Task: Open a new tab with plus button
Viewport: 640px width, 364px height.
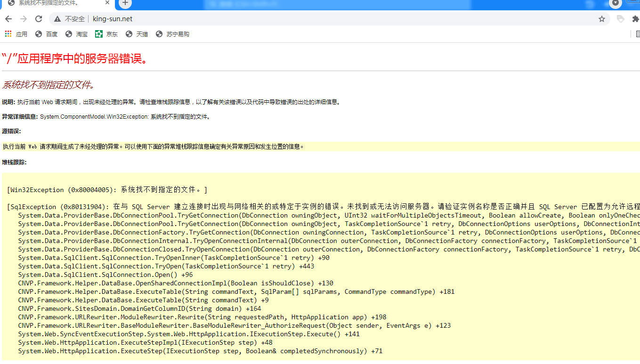Action: [x=125, y=3]
